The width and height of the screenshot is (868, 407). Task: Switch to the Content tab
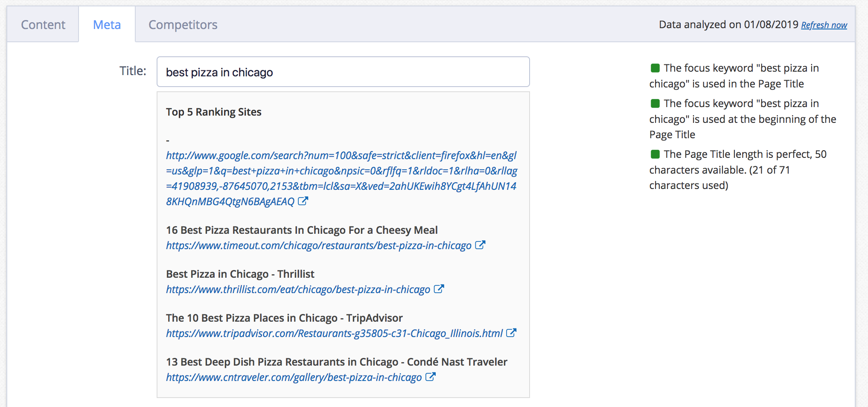pyautogui.click(x=43, y=25)
